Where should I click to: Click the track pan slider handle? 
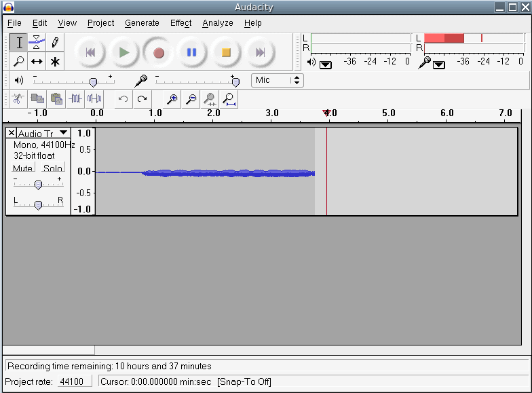coord(38,204)
